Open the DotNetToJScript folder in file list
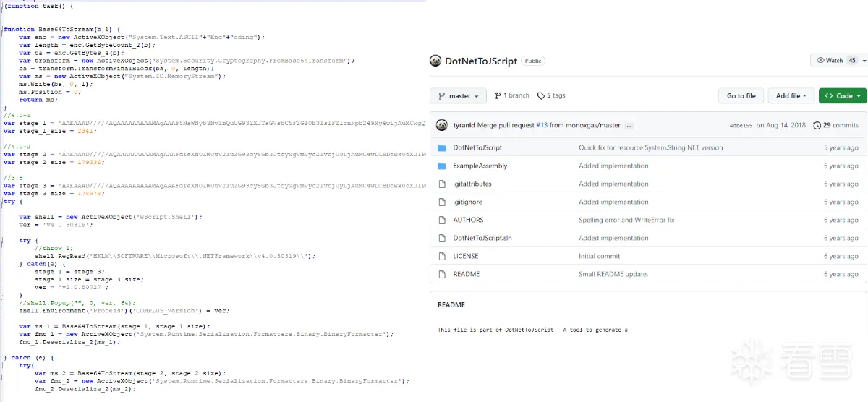This screenshot has height=402, width=868. click(477, 147)
